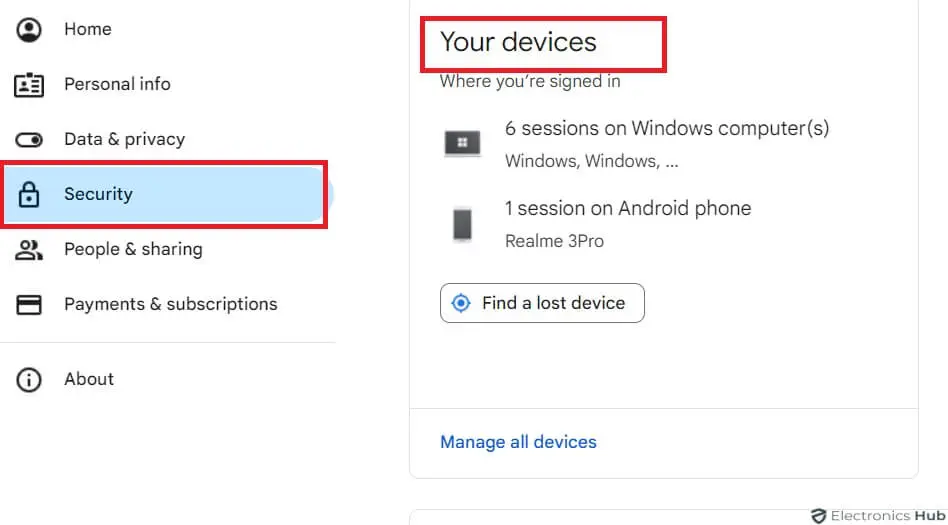Click the About info icon

(29, 380)
